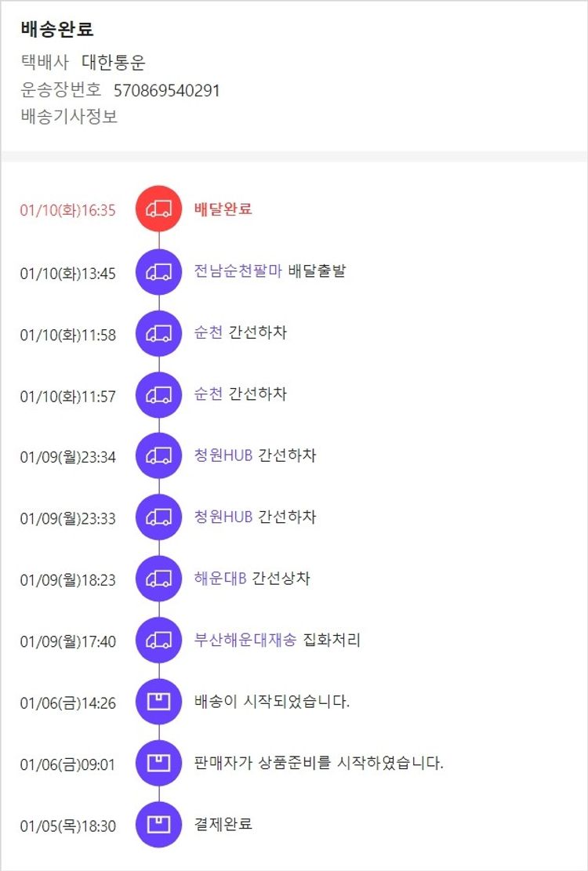Click the red truck icon for 배달완료
The image size is (588, 871).
coord(159,209)
